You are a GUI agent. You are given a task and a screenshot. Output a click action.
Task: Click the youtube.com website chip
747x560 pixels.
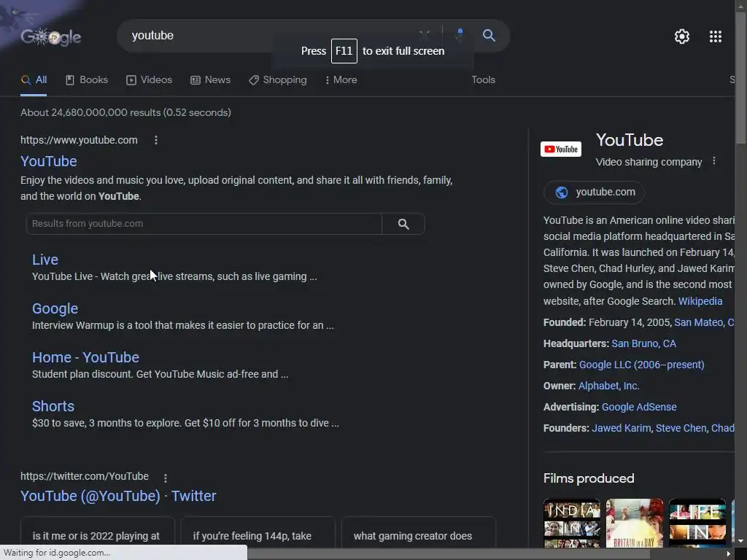click(594, 192)
